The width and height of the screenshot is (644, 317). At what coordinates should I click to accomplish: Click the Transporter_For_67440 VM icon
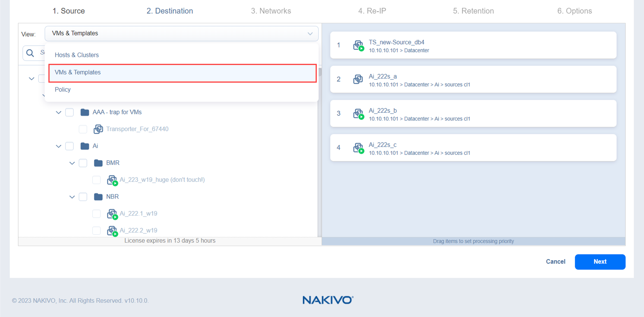[x=98, y=129]
